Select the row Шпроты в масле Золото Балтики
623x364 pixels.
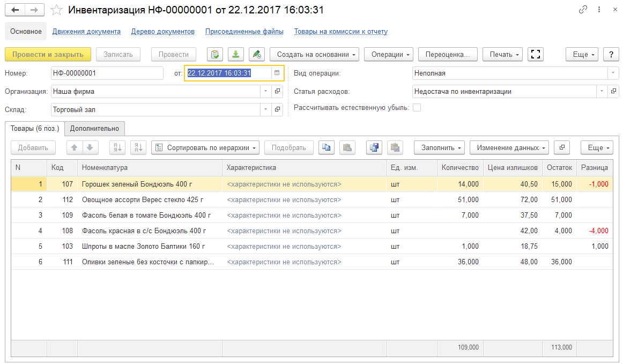(x=143, y=246)
